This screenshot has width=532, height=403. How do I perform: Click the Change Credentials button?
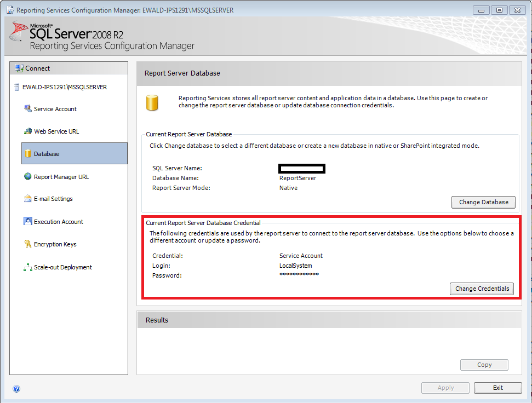pyautogui.click(x=482, y=289)
